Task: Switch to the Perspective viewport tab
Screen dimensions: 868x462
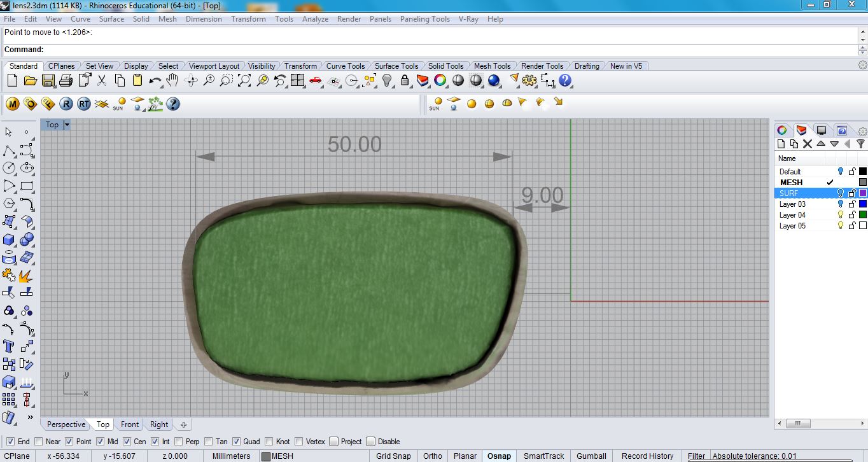Action: coord(66,424)
